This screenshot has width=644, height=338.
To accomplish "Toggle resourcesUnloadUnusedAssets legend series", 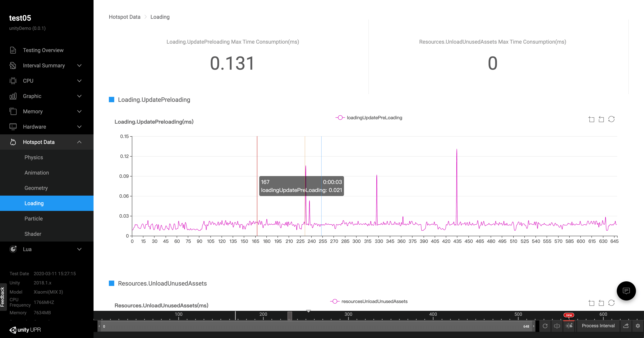I will click(369, 301).
